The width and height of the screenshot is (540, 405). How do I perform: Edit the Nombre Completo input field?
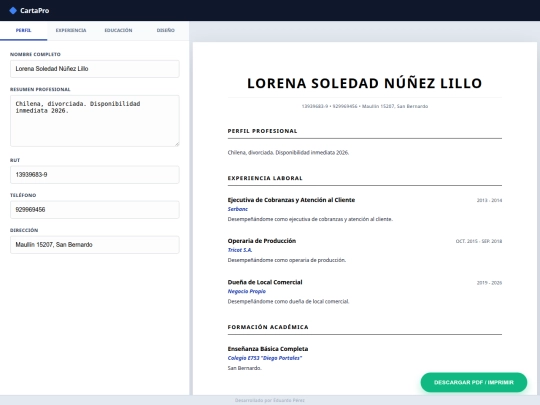tap(95, 69)
